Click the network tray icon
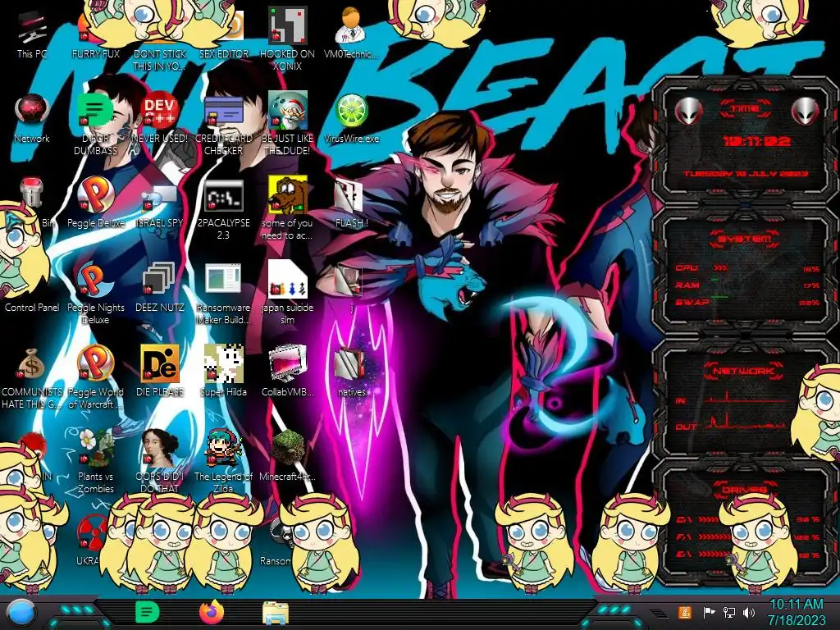The width and height of the screenshot is (840, 630). coord(728,612)
